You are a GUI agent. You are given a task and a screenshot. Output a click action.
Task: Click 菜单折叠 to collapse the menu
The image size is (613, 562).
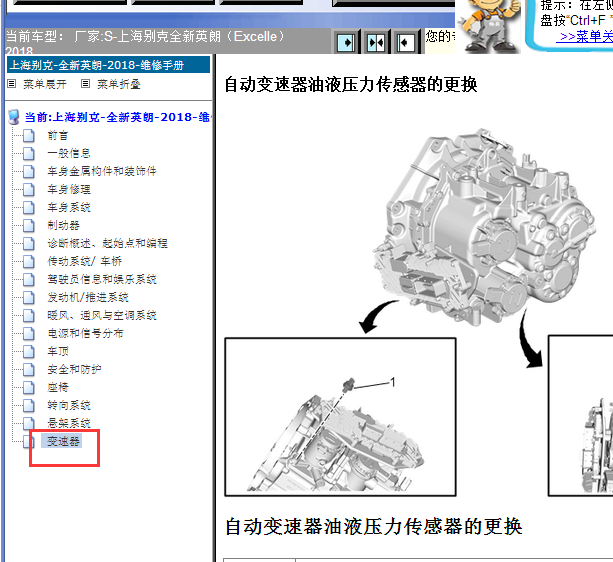118,84
